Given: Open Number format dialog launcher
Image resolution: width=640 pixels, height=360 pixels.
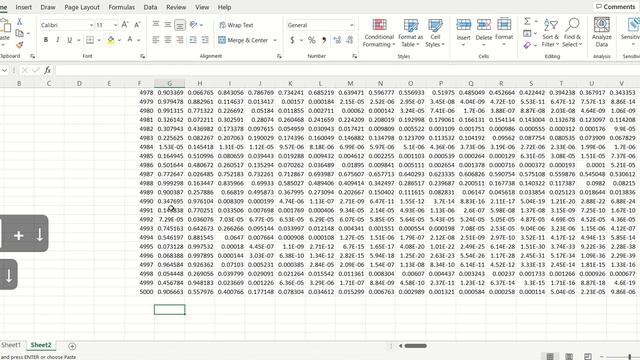Looking at the screenshot, I should 355,56.
